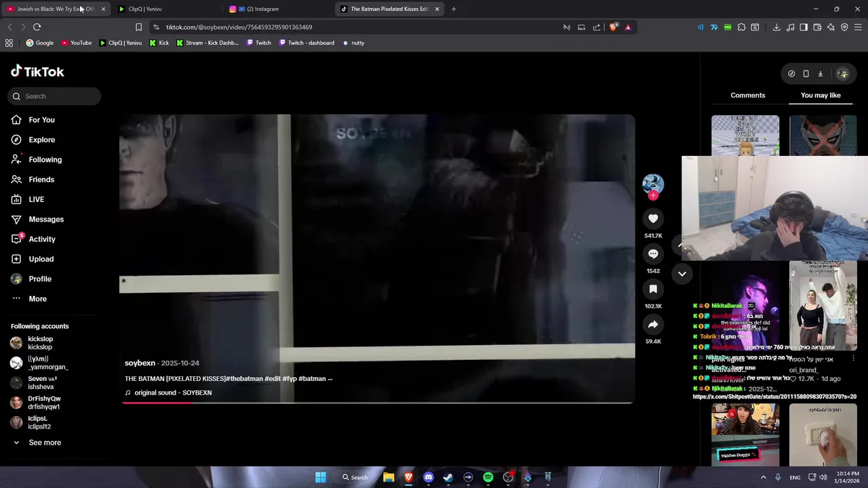Open Brave Shields lion icon
Image resolution: width=868 pixels, height=488 pixels.
click(x=613, y=27)
